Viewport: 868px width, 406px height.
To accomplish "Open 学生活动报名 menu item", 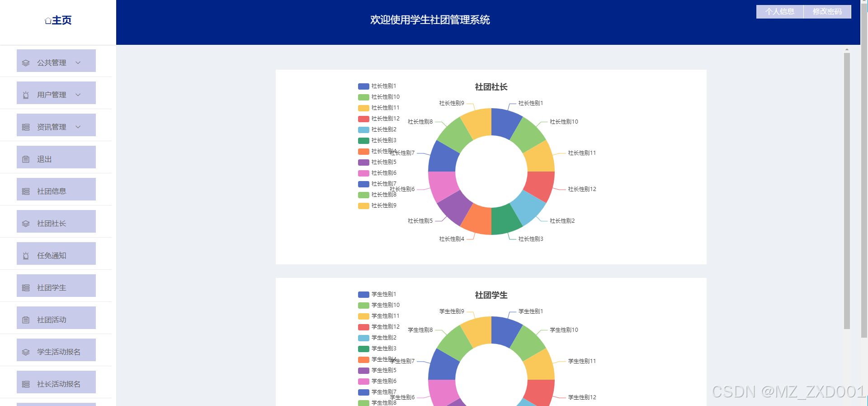I will coord(56,350).
